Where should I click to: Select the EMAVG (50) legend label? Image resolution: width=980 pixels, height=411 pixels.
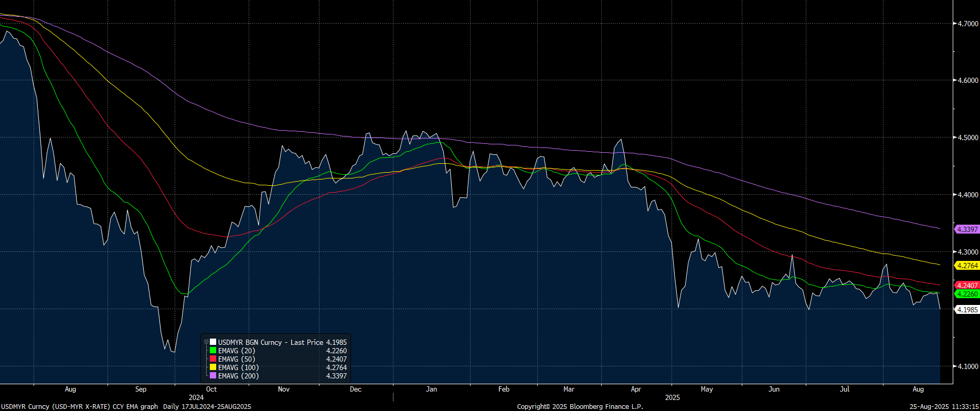click(x=237, y=359)
